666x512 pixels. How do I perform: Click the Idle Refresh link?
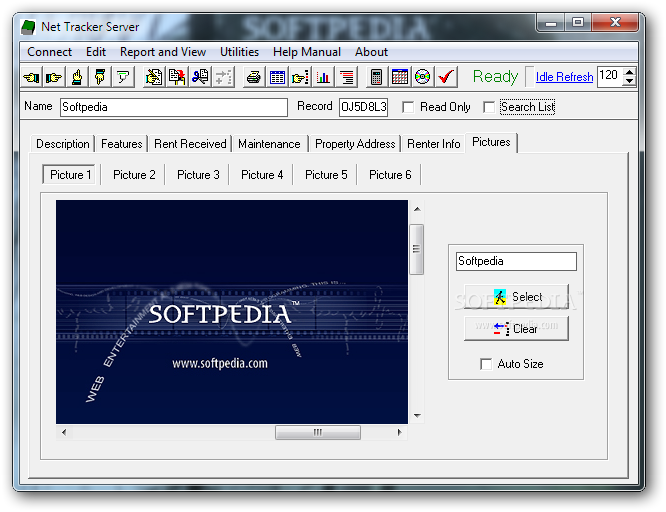pos(564,77)
